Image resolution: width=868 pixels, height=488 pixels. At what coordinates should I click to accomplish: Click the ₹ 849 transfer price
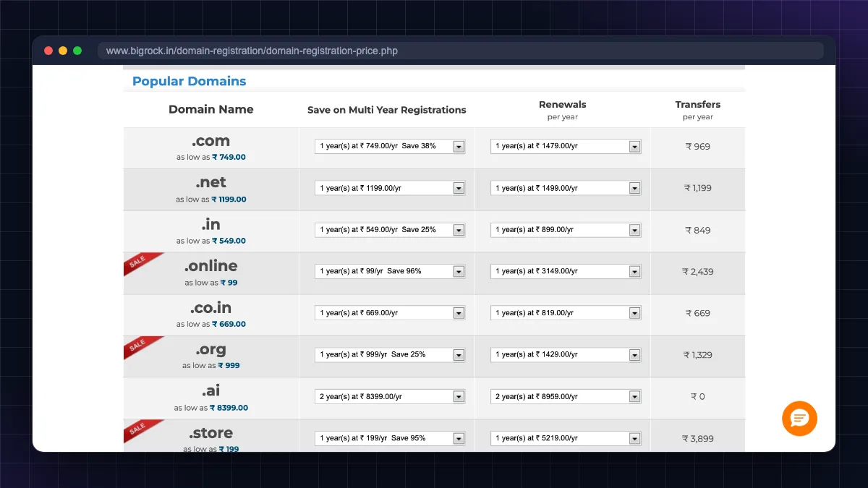pyautogui.click(x=698, y=230)
